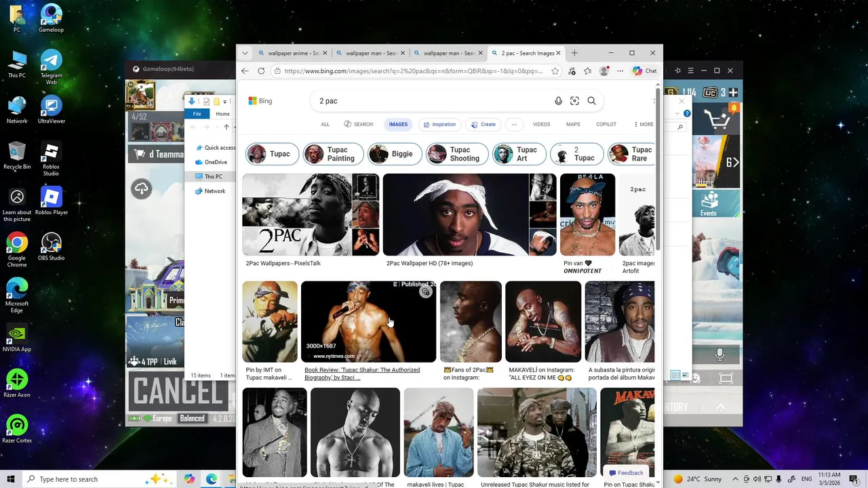
Task: Select the Tupac Shooting suggestion chip
Action: tap(457, 154)
